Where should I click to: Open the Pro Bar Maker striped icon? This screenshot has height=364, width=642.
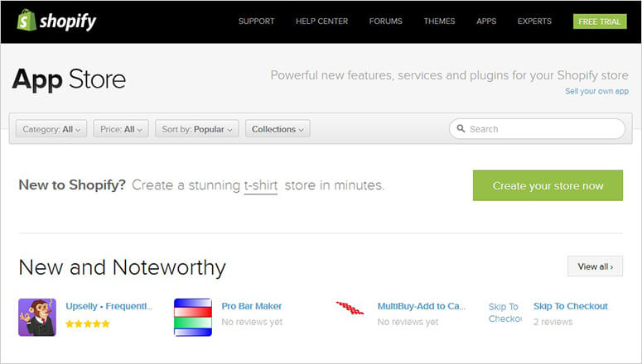[x=193, y=318]
